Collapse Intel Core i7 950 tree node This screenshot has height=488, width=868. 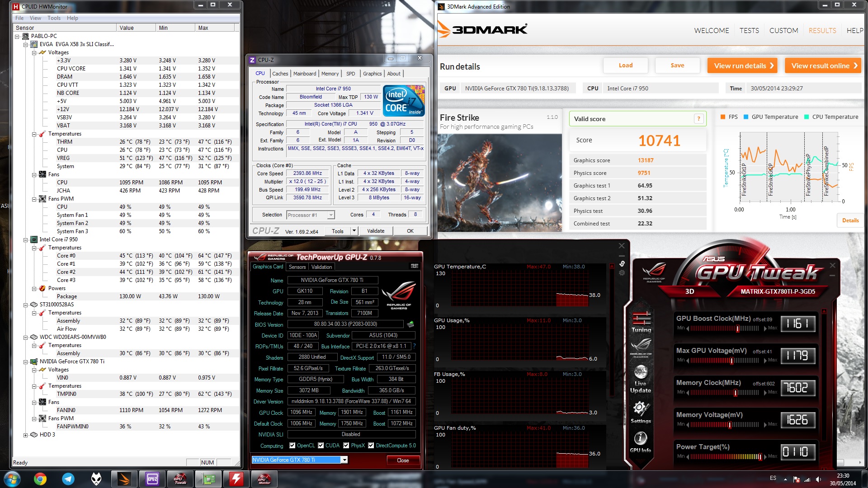pos(26,239)
